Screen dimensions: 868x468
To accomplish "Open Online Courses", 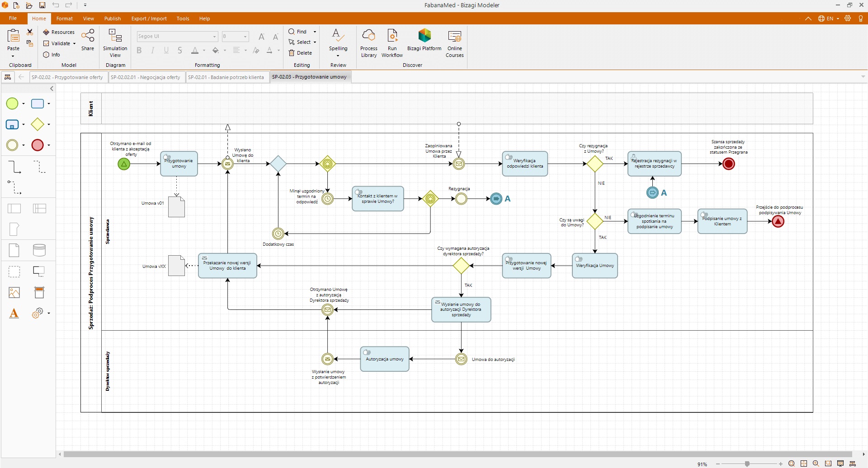I will click(454, 43).
